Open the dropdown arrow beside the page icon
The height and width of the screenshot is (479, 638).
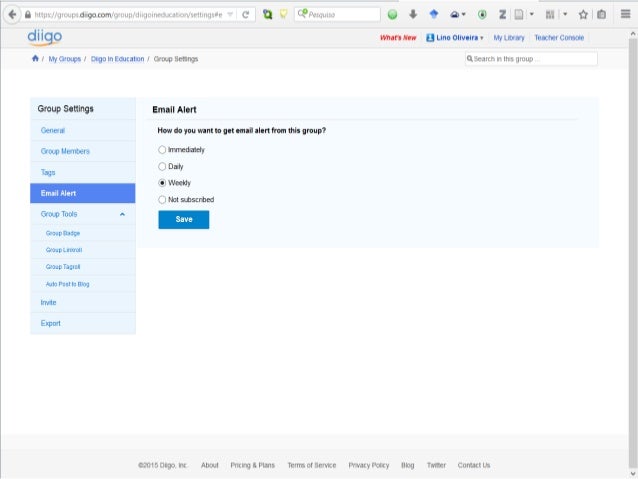[531, 14]
